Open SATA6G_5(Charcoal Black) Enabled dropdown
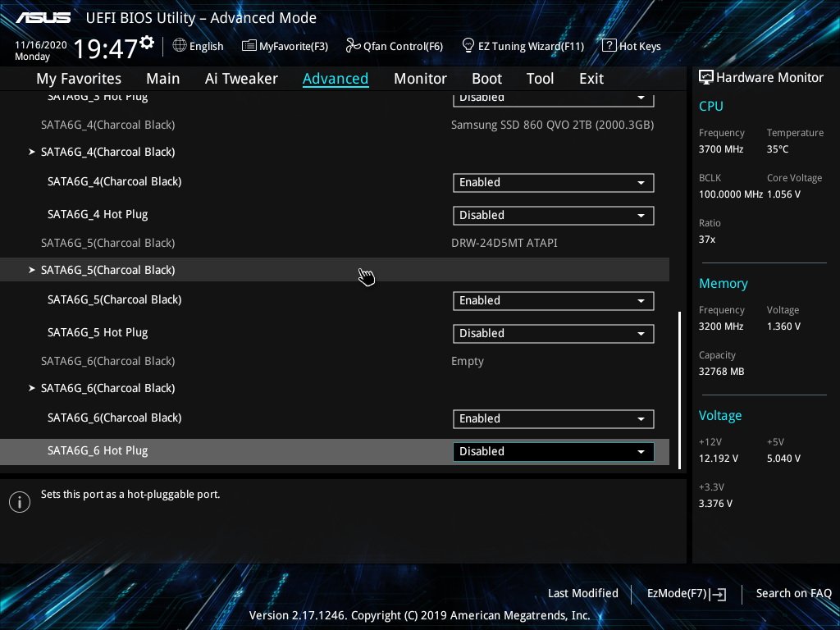This screenshot has height=630, width=840. [554, 300]
